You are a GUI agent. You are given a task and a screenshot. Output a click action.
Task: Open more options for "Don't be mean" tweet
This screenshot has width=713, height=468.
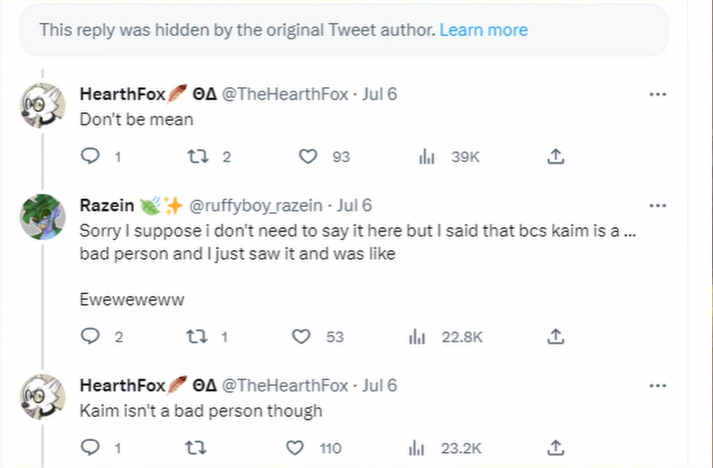[658, 95]
